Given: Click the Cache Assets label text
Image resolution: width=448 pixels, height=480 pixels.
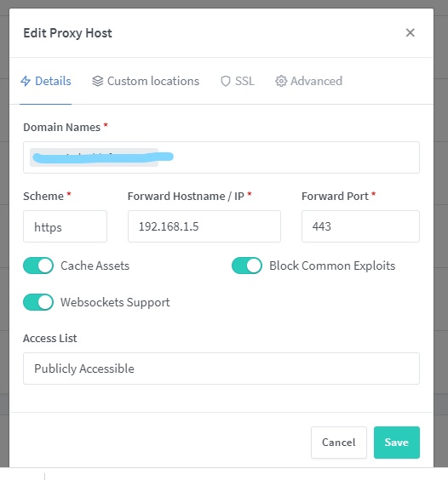Looking at the screenshot, I should (95, 266).
